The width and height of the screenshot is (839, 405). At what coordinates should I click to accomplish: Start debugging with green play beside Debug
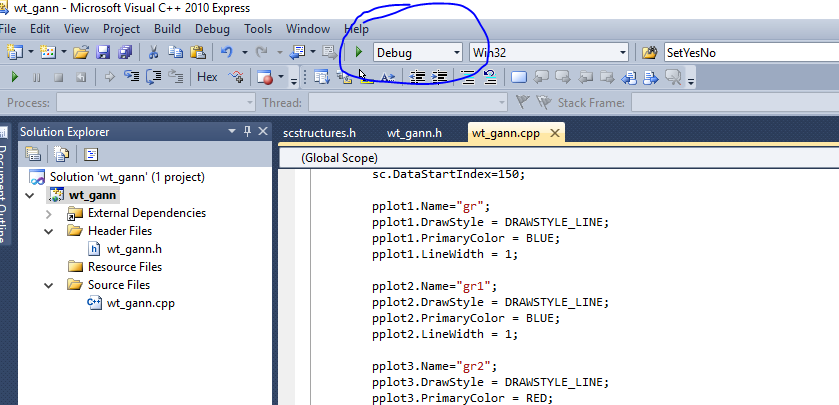point(359,52)
